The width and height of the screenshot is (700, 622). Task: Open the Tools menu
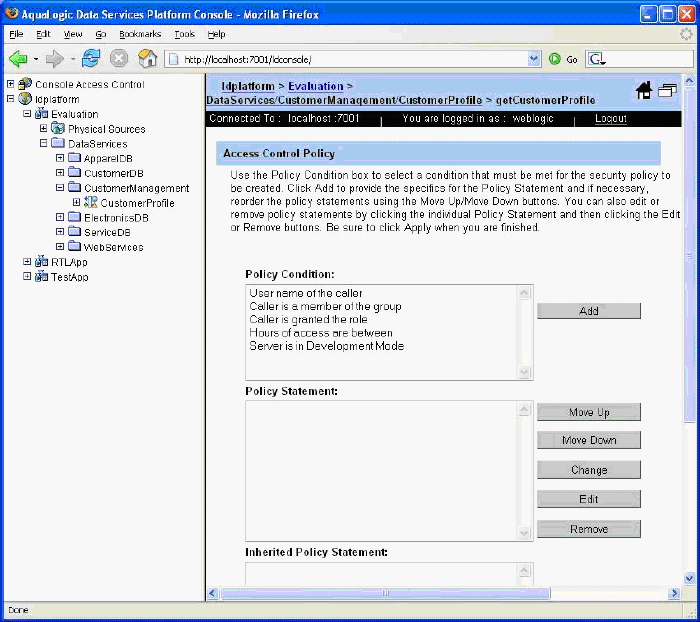coord(184,34)
